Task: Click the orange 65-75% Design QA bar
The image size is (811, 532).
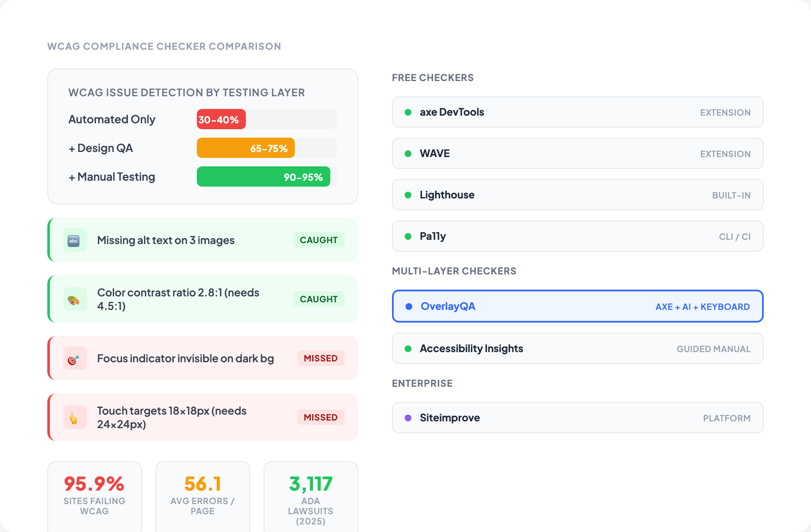Action: 246,148
